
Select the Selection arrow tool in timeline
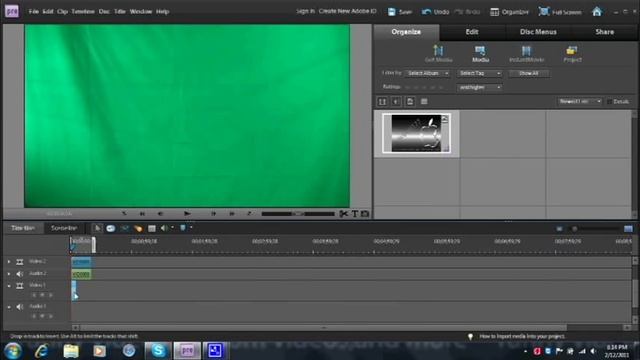[97, 228]
